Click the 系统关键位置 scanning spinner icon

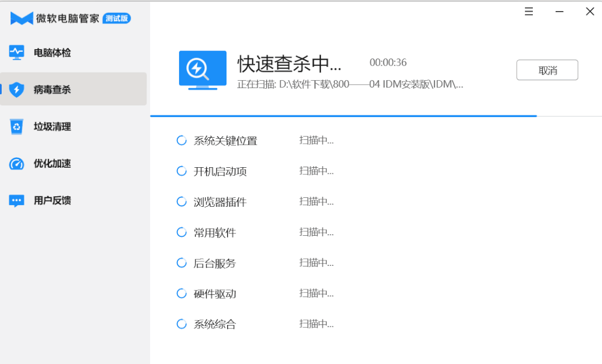(x=181, y=140)
